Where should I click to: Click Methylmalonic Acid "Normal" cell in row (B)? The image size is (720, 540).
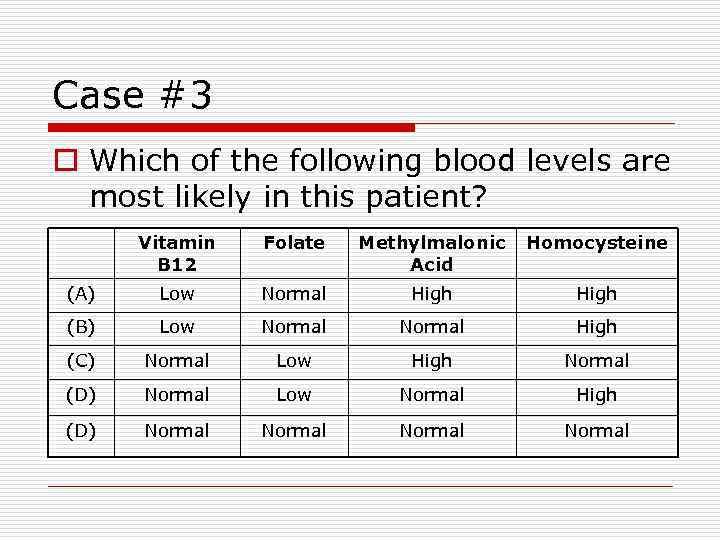point(432,327)
